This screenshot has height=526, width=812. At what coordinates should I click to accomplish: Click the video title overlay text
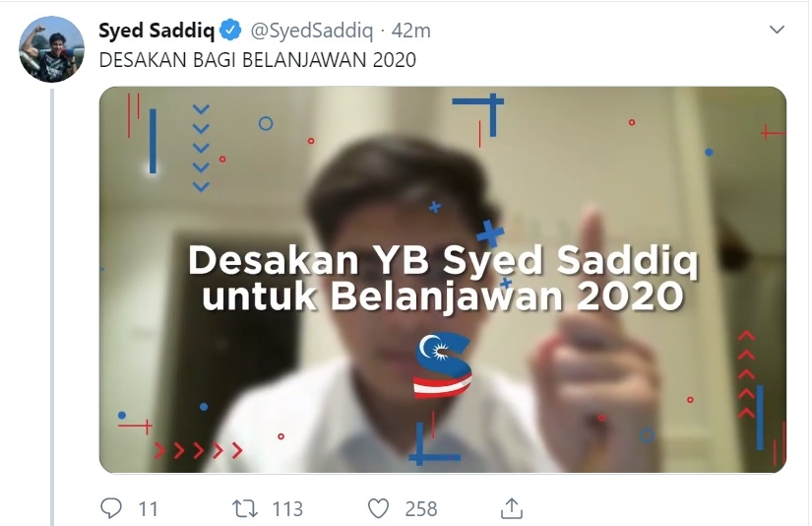(443, 277)
